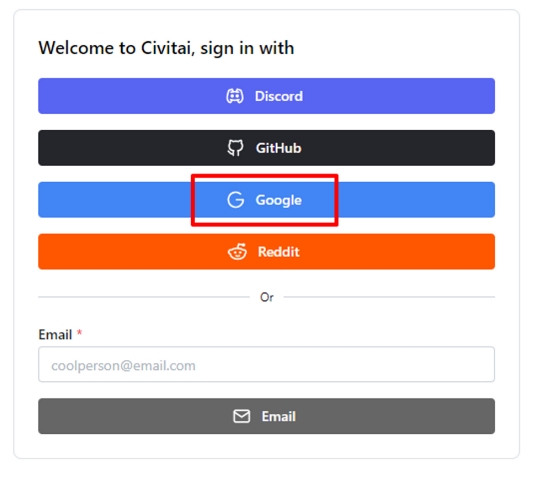
Task: Click the red highlight box border around Google
Action: [265, 176]
